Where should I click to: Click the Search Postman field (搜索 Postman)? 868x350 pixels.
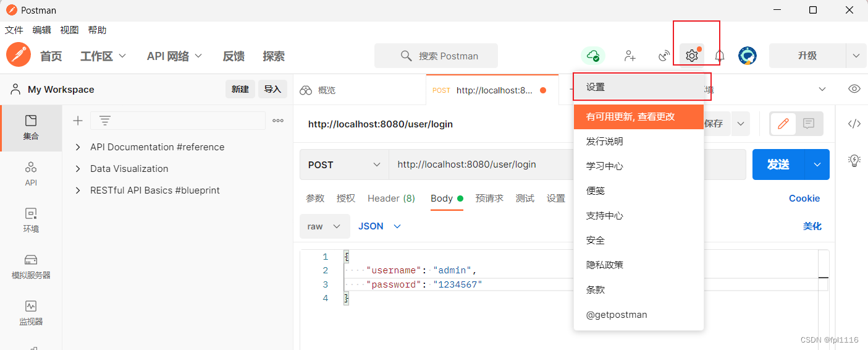click(436, 56)
